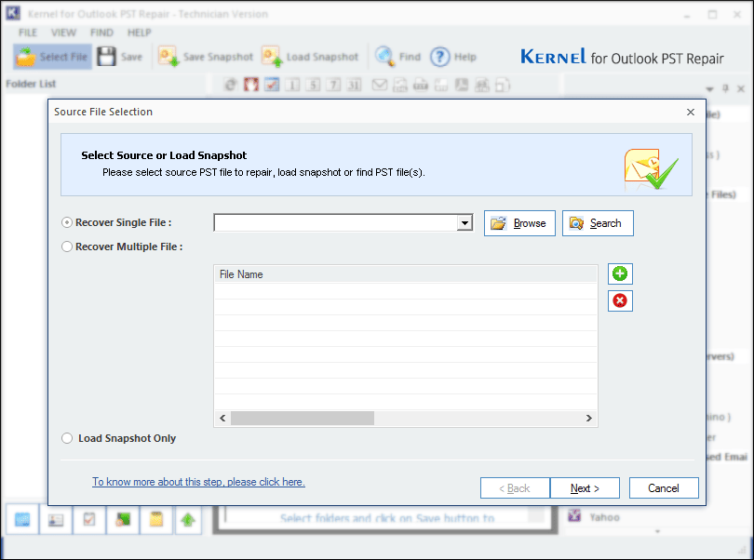Select the 31-day calendar view icon
The width and height of the screenshot is (754, 560).
tap(354, 85)
